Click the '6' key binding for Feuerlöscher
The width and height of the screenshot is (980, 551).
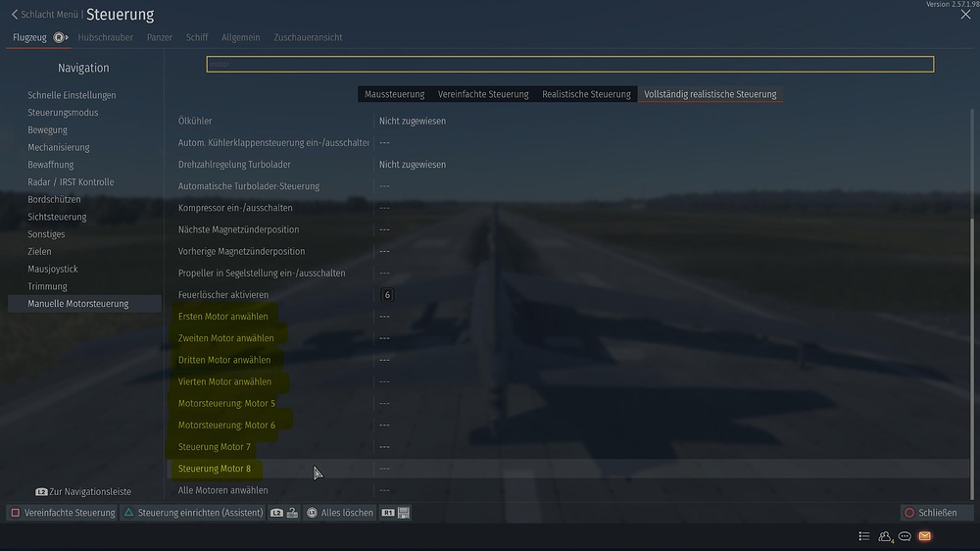click(x=387, y=294)
